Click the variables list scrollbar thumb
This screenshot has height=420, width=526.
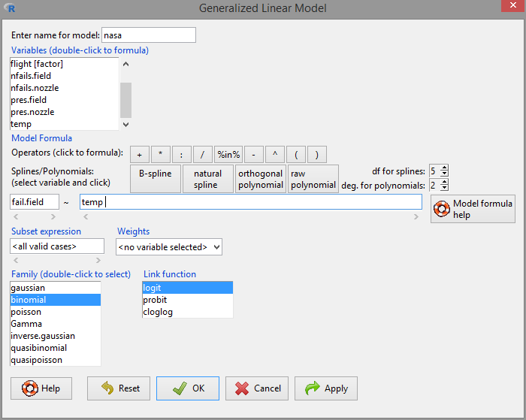tap(125, 100)
